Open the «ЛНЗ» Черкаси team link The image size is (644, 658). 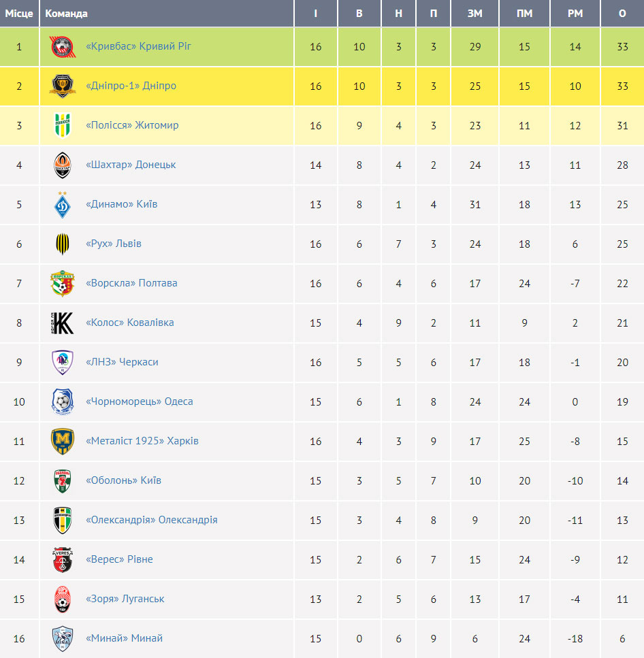122,362
